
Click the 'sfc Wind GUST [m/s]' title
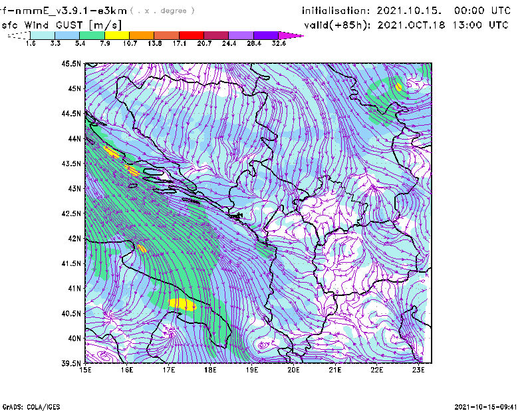point(61,25)
